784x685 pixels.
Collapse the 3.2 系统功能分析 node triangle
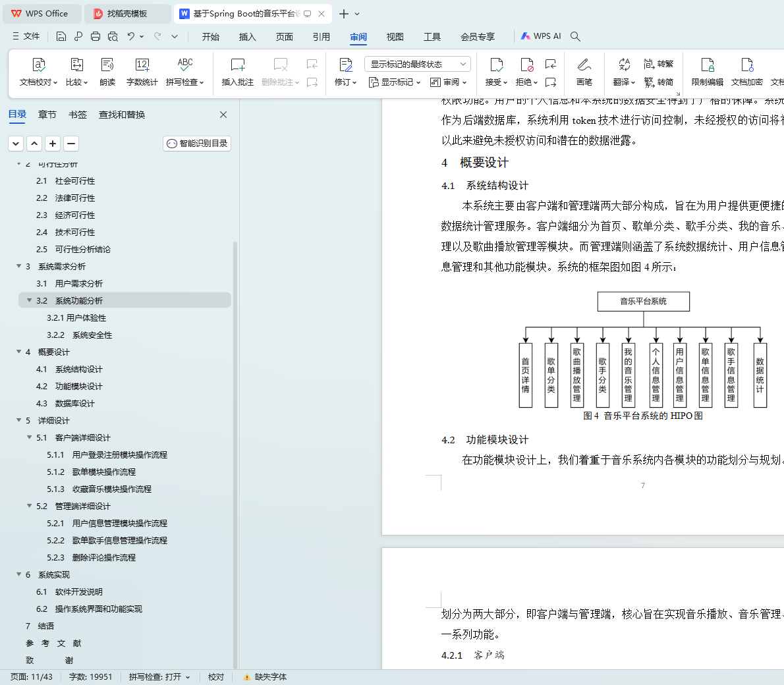pyautogui.click(x=30, y=300)
